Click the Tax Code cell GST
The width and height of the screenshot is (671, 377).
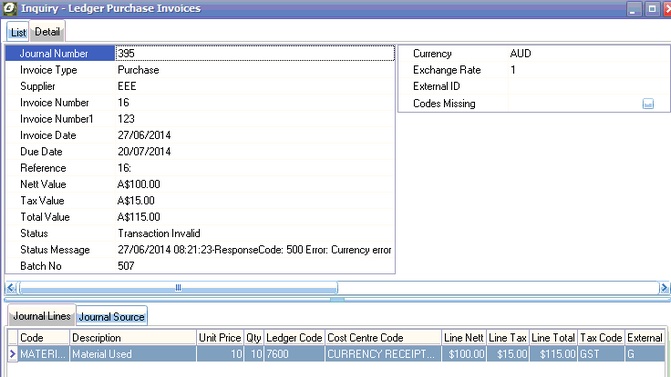pyautogui.click(x=601, y=354)
